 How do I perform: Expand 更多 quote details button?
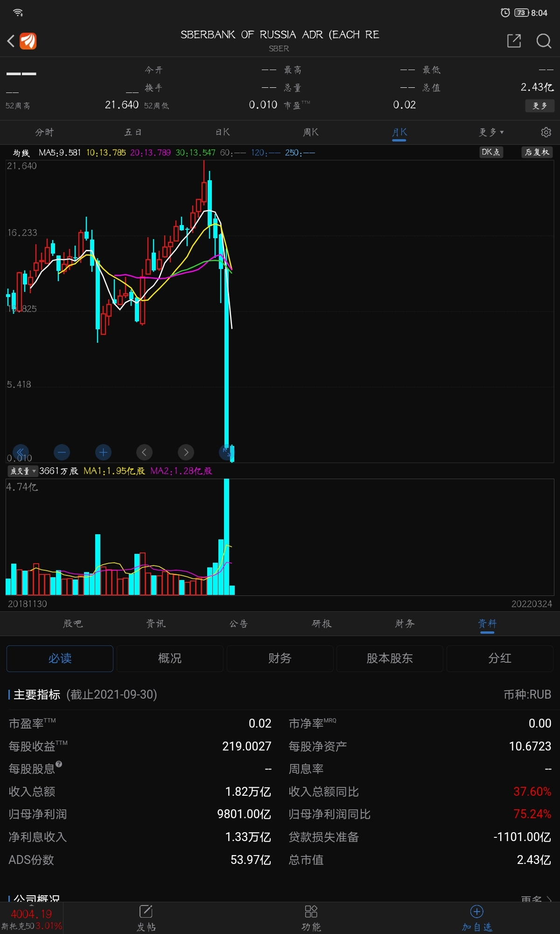click(x=539, y=106)
